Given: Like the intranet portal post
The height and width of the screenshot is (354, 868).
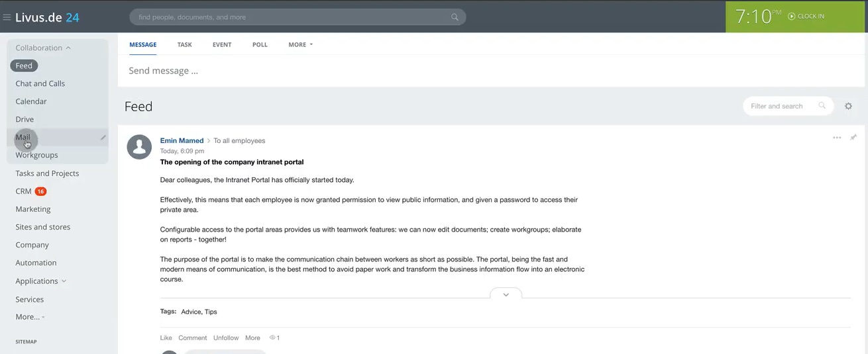Looking at the screenshot, I should tap(166, 338).
